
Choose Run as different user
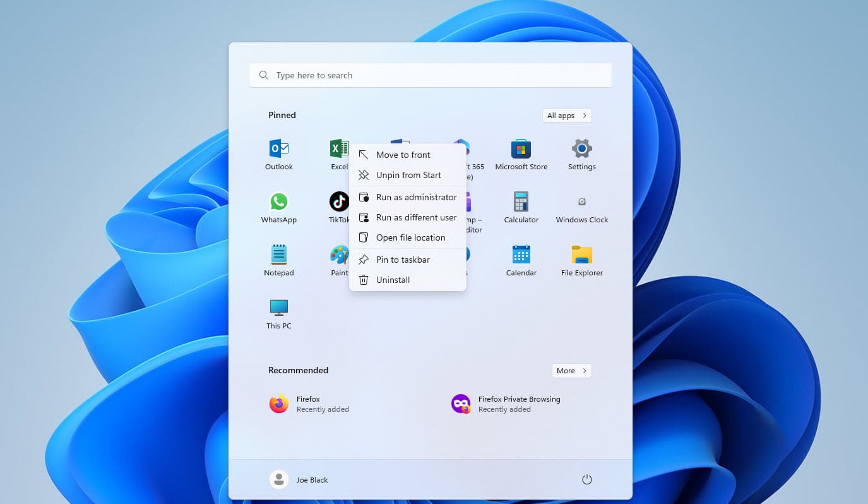pyautogui.click(x=408, y=217)
